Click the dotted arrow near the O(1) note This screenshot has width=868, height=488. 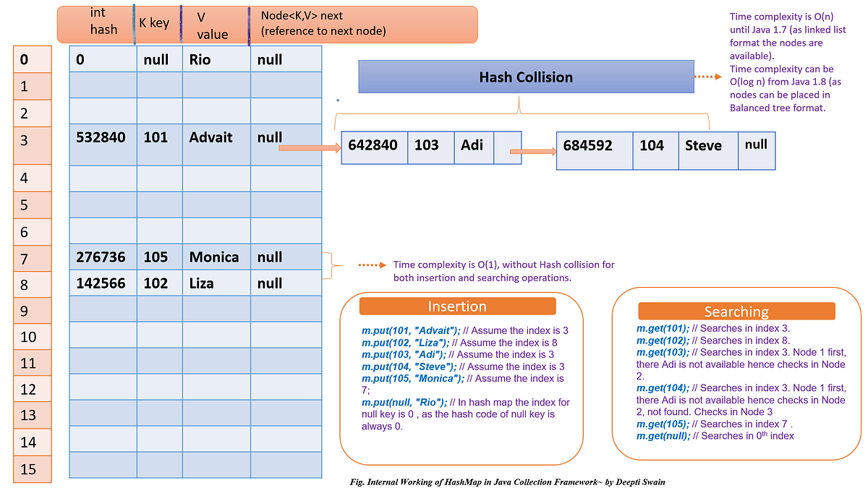[373, 265]
